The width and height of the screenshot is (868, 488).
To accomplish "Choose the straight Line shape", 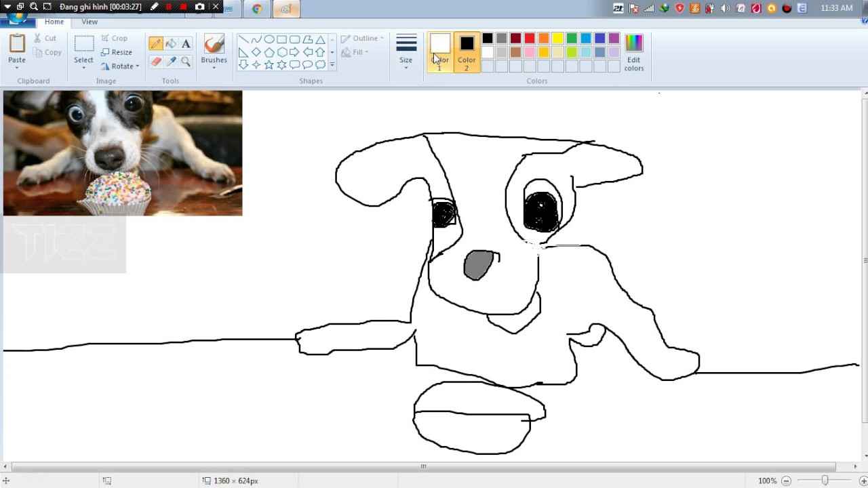I will [x=243, y=39].
